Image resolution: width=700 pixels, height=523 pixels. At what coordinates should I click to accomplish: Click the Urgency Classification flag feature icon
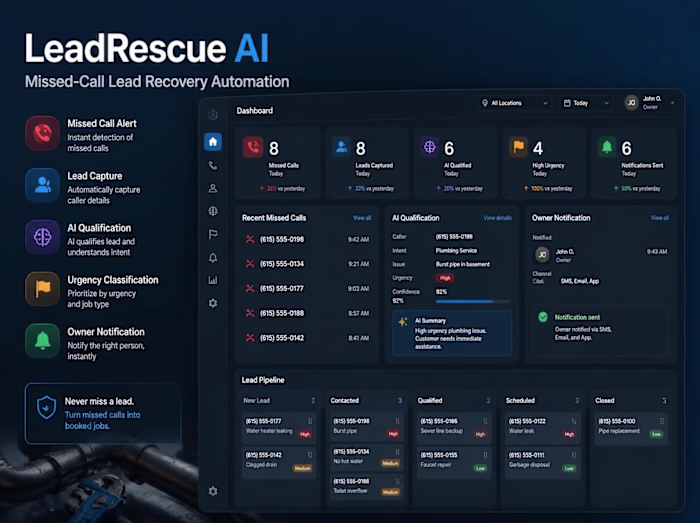[42, 289]
